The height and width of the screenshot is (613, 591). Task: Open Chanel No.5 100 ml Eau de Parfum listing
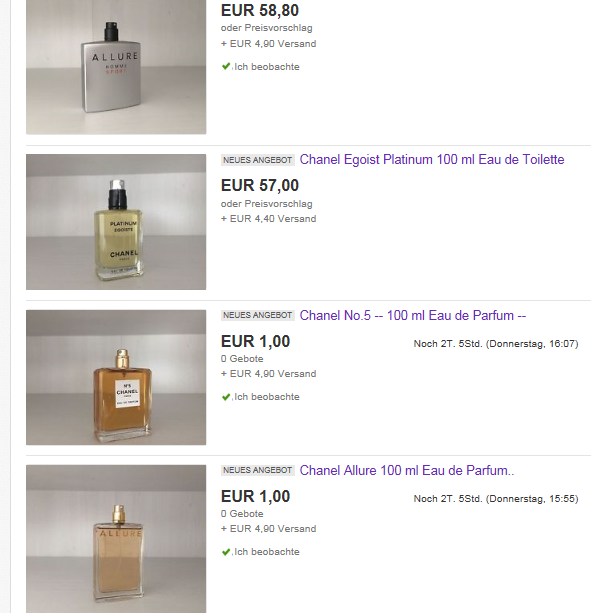point(413,315)
